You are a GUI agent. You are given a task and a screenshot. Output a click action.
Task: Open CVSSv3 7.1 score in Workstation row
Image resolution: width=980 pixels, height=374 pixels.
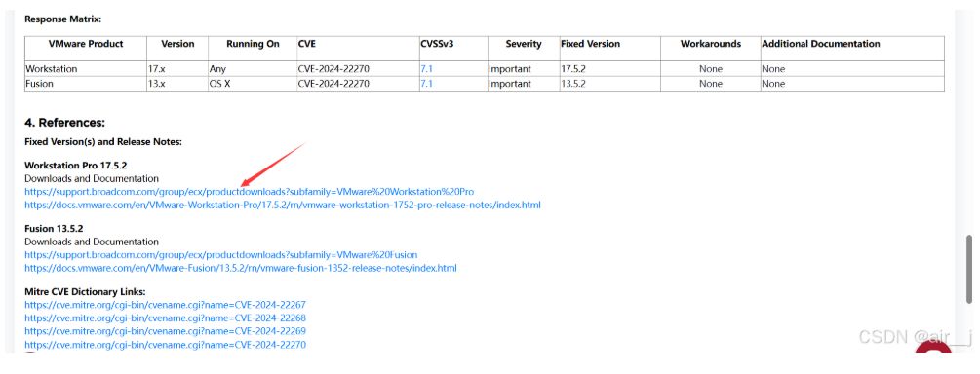point(426,69)
